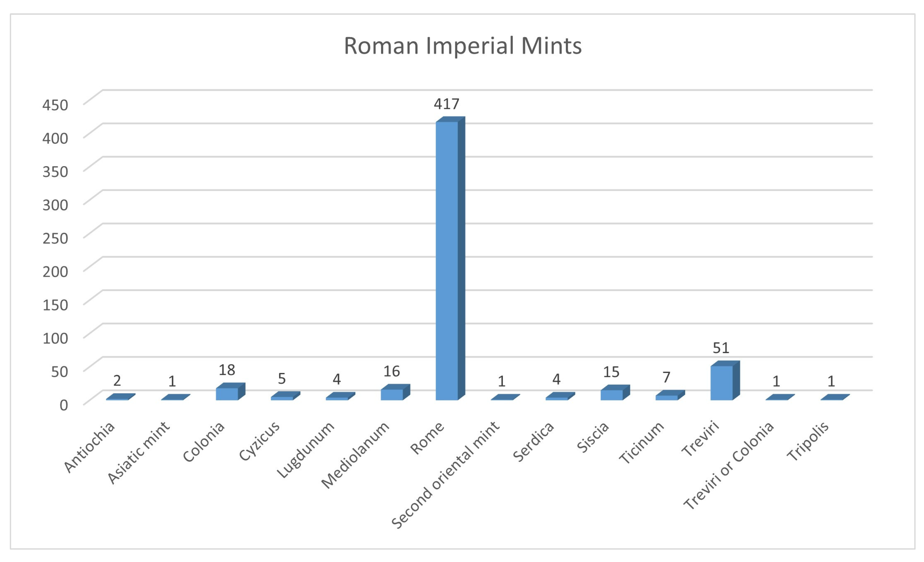Click the Cyzicus bar
The image size is (924, 562).
[282, 398]
